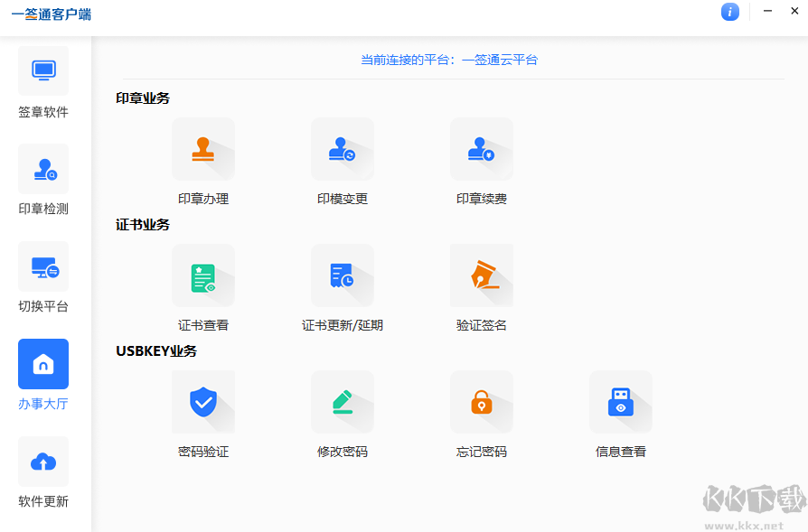
Task: Click the 当前连接的平台 status text
Action: tap(449, 60)
